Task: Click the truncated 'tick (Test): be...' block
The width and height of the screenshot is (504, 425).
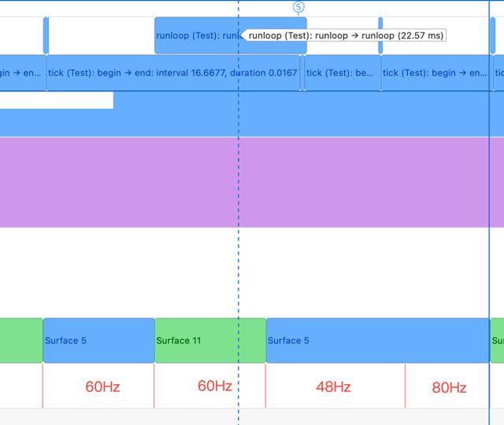Action: coord(343,73)
